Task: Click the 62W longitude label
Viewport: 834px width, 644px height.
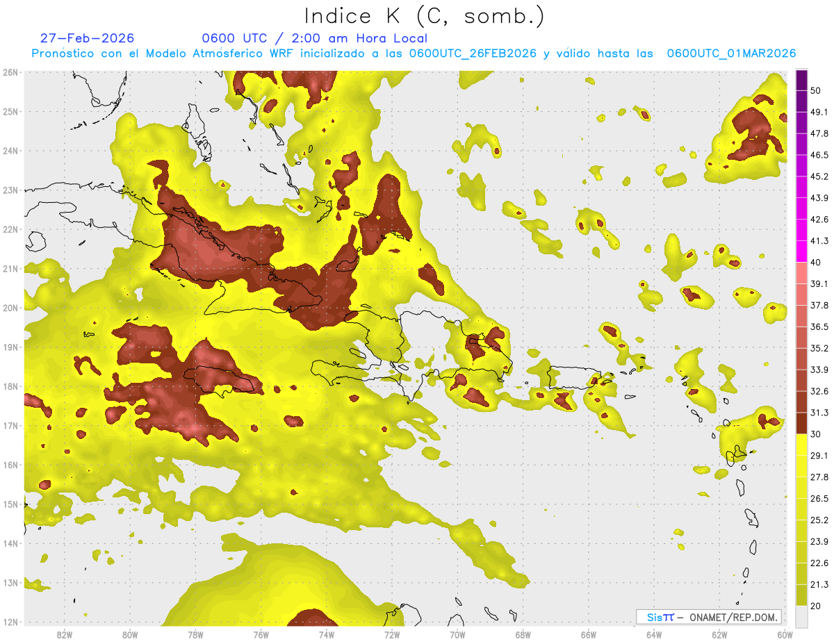Action: tap(719, 634)
